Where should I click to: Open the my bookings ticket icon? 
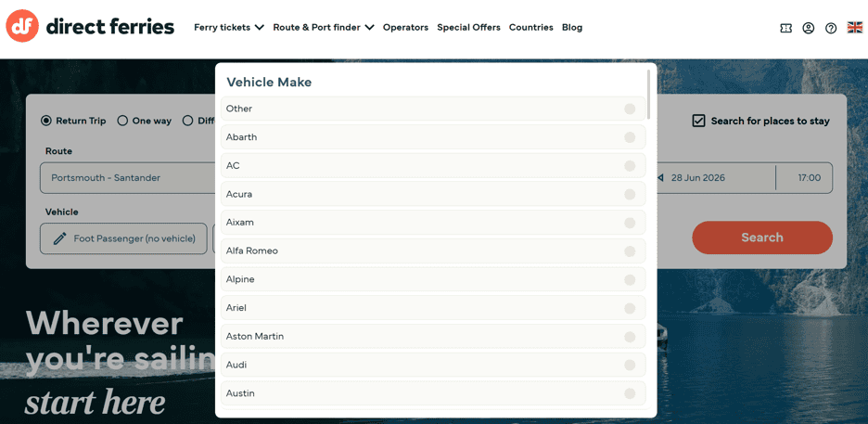click(x=785, y=28)
